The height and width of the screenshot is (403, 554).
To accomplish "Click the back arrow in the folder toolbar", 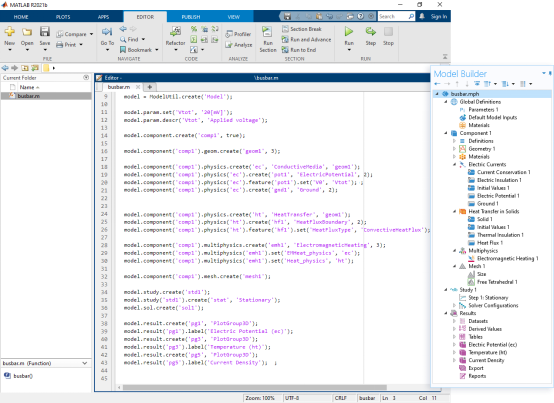I will 5,68.
